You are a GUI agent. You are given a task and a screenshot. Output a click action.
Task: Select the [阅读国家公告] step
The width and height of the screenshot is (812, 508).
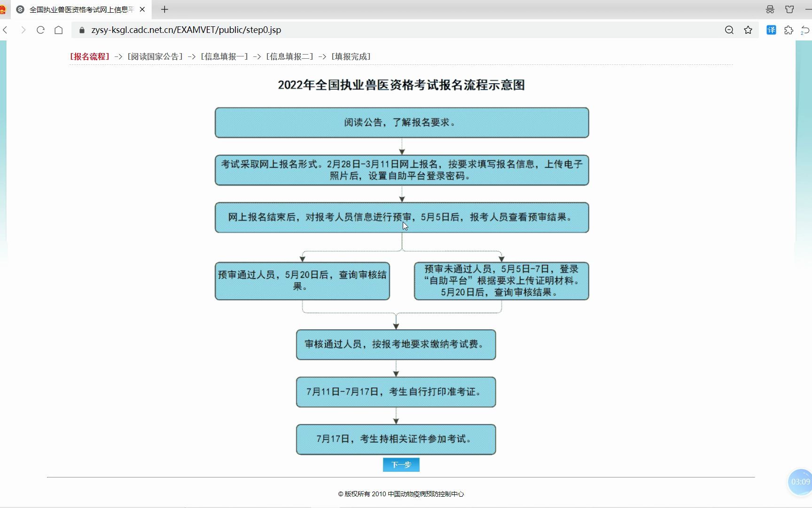pyautogui.click(x=155, y=56)
